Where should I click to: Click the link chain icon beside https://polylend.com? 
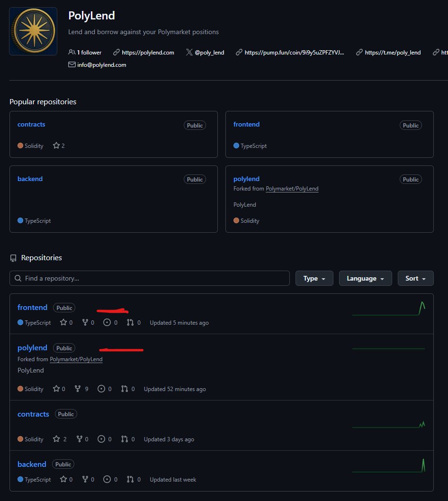pos(116,52)
